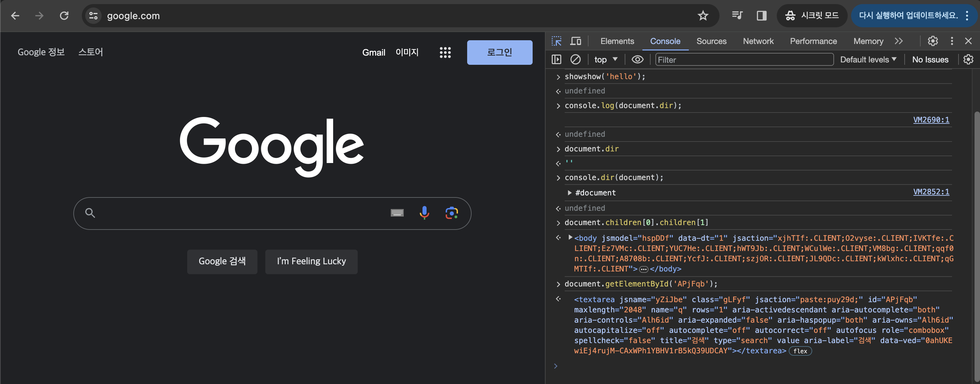Image resolution: width=980 pixels, height=384 pixels.
Task: Click I'm Feeling Lucky button
Action: coord(311,262)
